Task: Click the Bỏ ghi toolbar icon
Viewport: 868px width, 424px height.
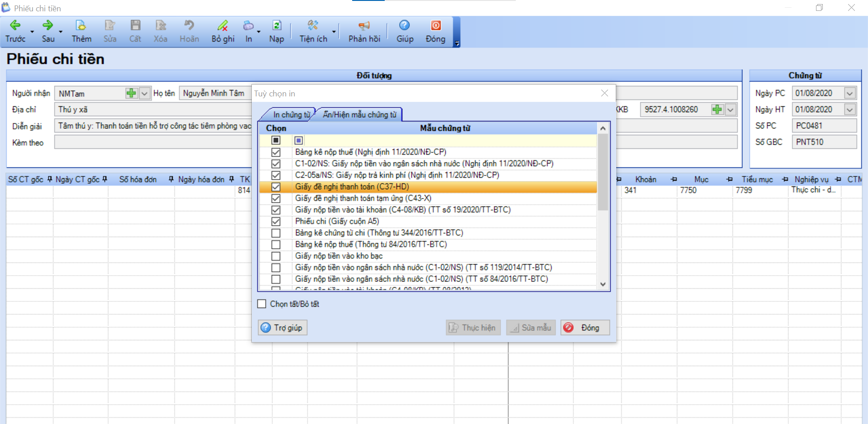Action: 223,25
